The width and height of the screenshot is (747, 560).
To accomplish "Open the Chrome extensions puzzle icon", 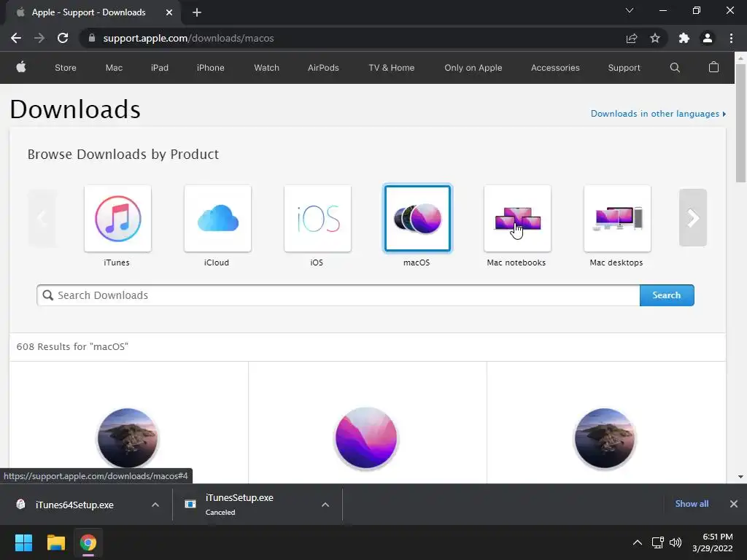I will (684, 38).
